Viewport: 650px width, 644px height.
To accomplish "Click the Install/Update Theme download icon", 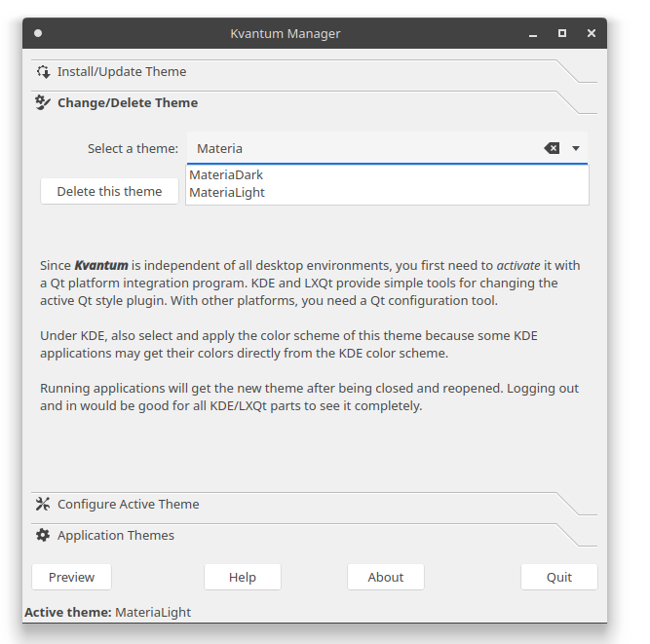I will tap(43, 72).
